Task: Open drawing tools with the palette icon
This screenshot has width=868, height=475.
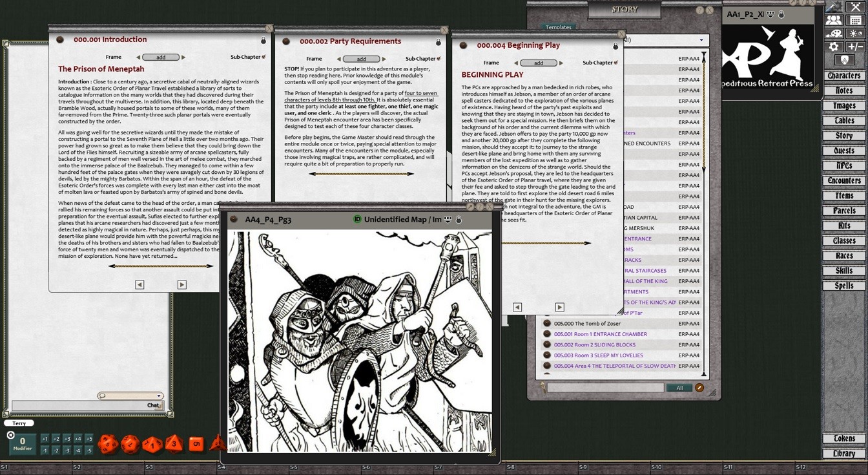Action: tap(834, 33)
